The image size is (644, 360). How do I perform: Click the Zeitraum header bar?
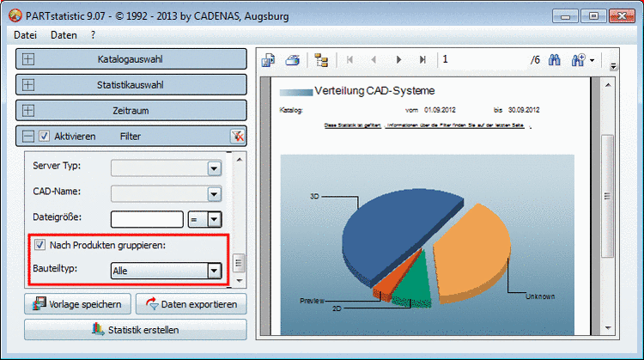pyautogui.click(x=131, y=111)
